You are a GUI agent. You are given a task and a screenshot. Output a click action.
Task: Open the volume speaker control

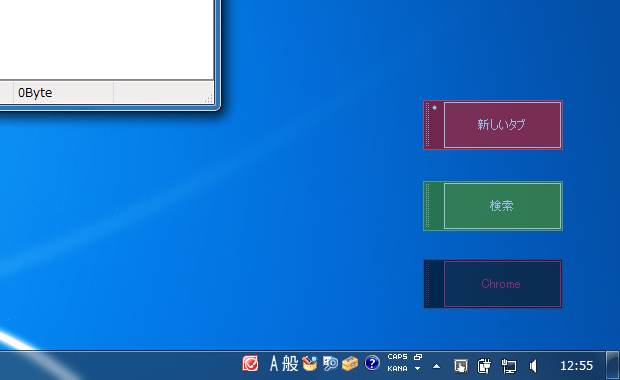point(533,366)
